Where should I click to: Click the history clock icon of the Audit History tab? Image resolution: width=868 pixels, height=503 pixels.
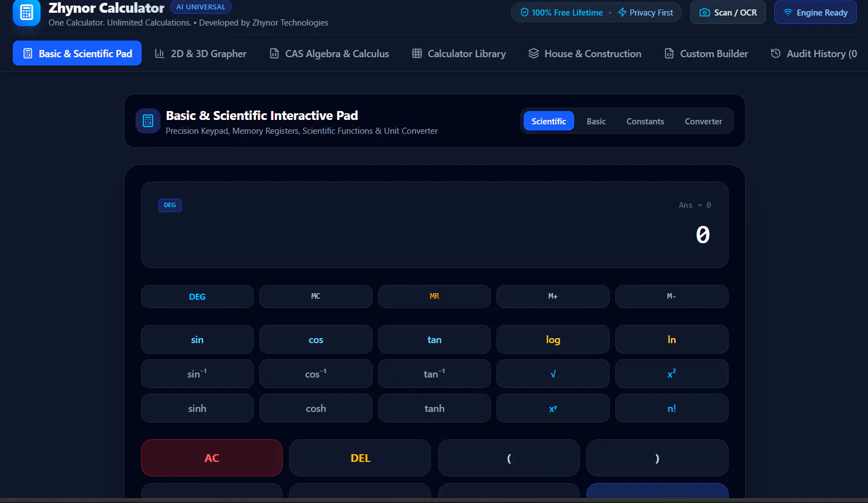click(x=776, y=53)
